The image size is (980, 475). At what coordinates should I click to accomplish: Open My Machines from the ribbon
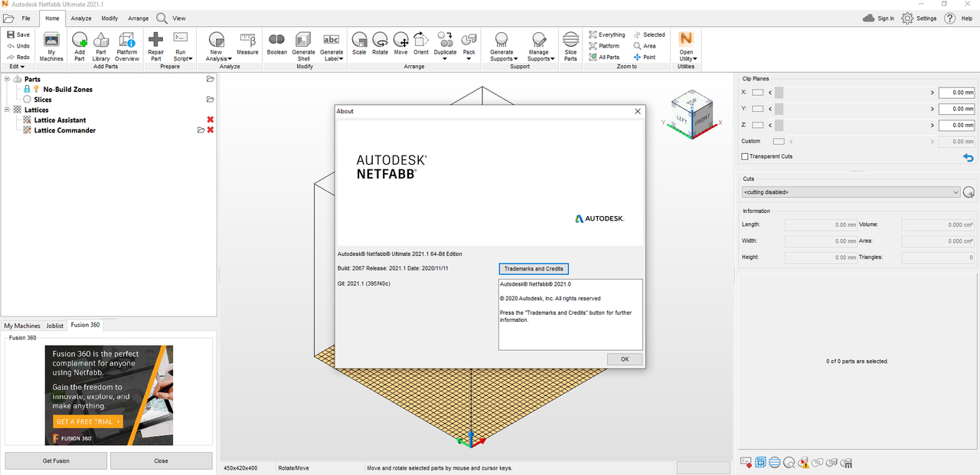(x=51, y=46)
